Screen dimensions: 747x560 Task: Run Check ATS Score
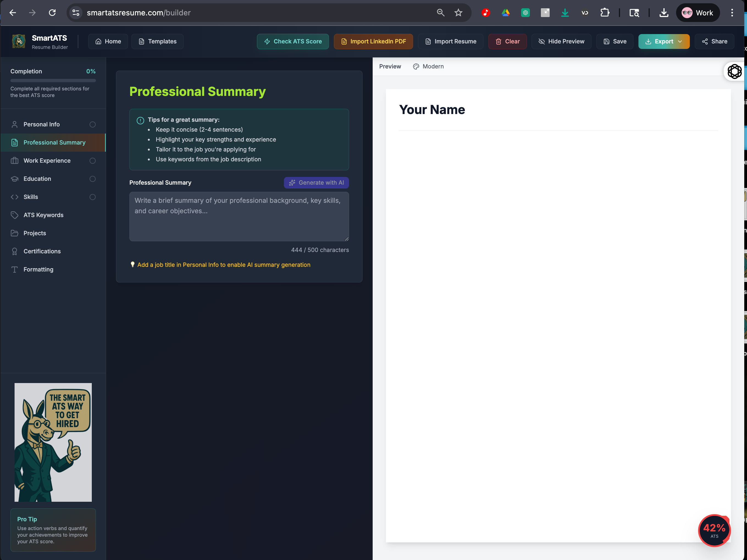[x=292, y=41]
